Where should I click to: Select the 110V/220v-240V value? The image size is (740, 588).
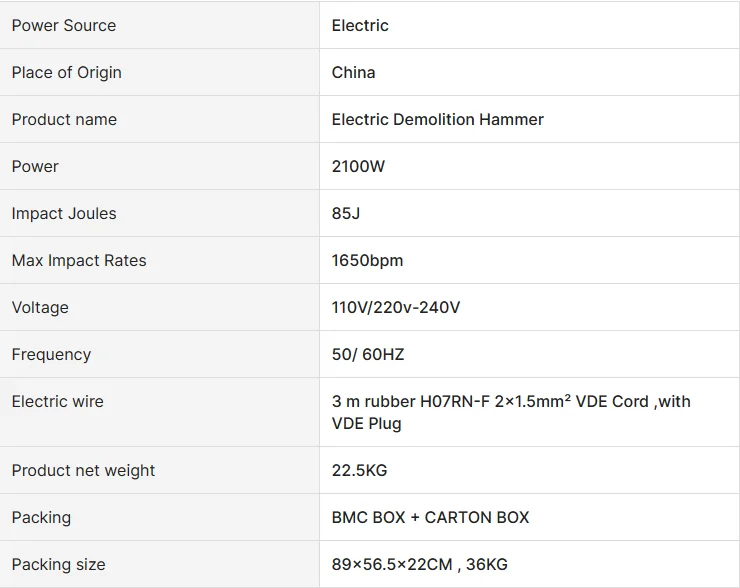(x=396, y=307)
